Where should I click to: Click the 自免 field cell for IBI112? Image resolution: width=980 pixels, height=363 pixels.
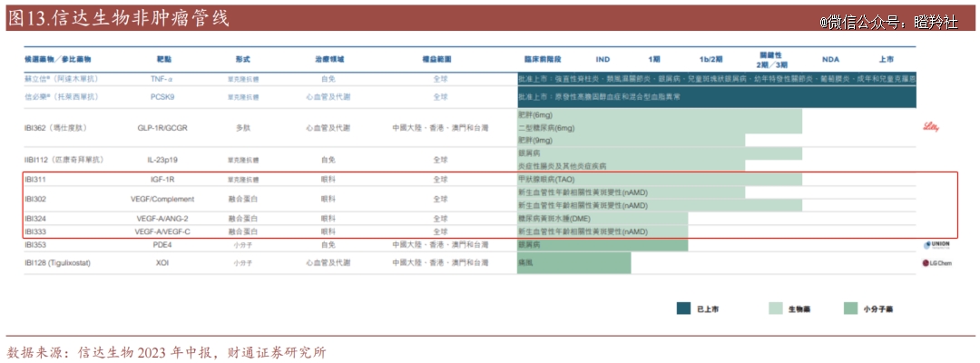click(x=328, y=160)
